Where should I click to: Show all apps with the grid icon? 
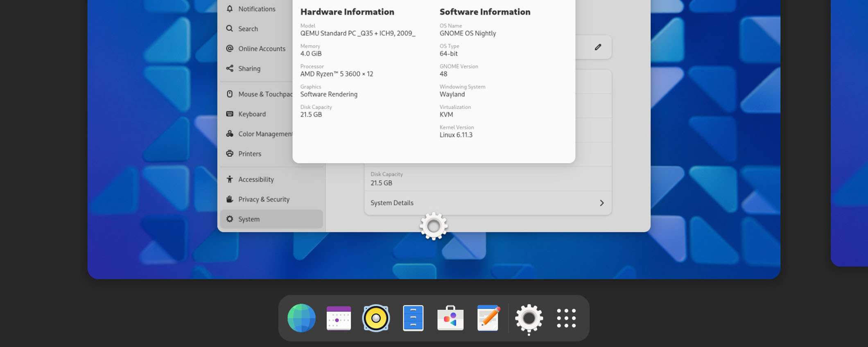pyautogui.click(x=566, y=318)
